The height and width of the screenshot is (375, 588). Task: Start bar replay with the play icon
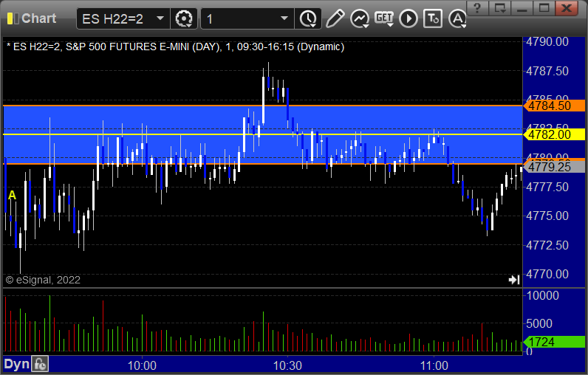pyautogui.click(x=408, y=18)
